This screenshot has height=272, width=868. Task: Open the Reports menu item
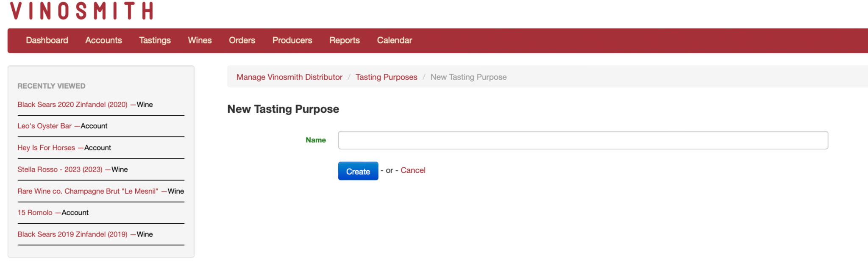point(345,40)
